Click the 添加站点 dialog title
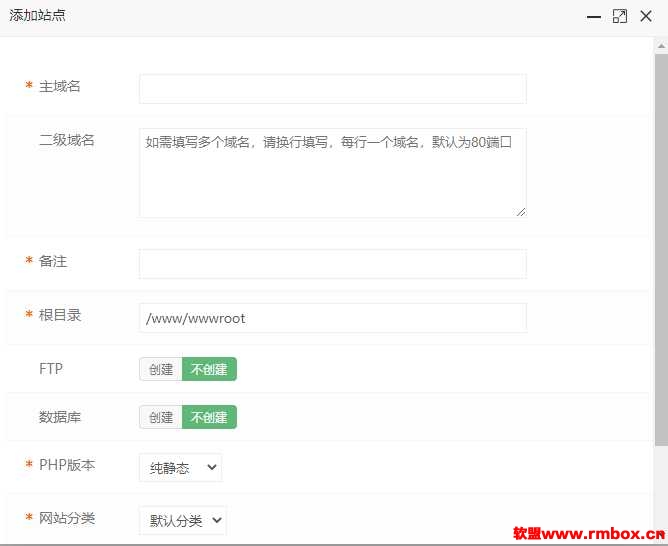Screen dimensions: 668x546 [x=37, y=15]
